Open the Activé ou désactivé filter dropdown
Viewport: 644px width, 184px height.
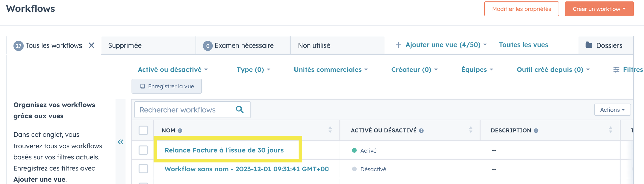[x=173, y=70]
